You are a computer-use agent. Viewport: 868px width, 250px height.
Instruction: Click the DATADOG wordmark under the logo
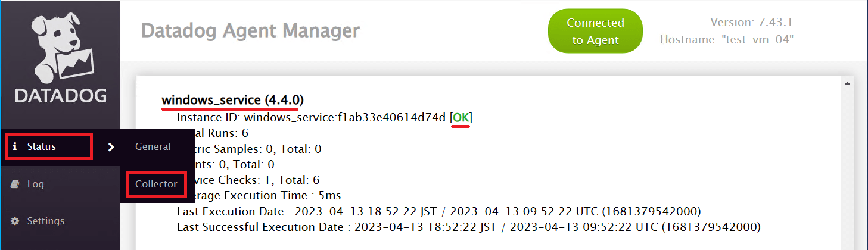click(x=61, y=96)
